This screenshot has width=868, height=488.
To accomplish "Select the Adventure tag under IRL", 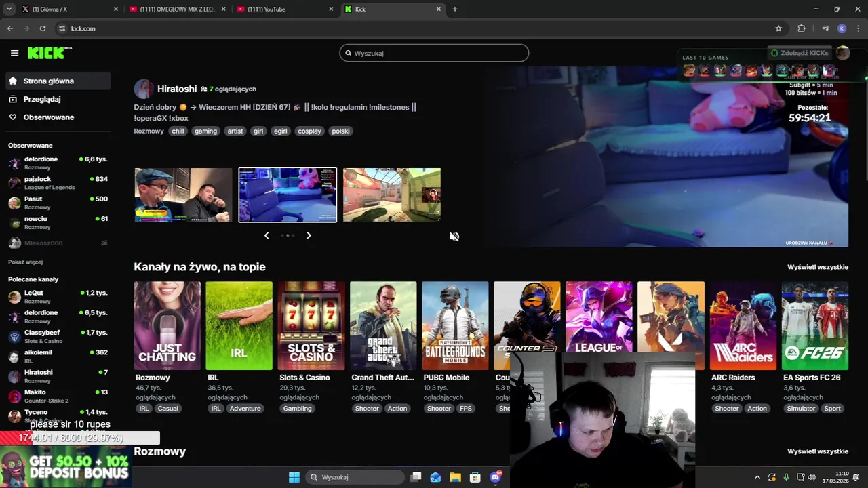I will pyautogui.click(x=245, y=409).
